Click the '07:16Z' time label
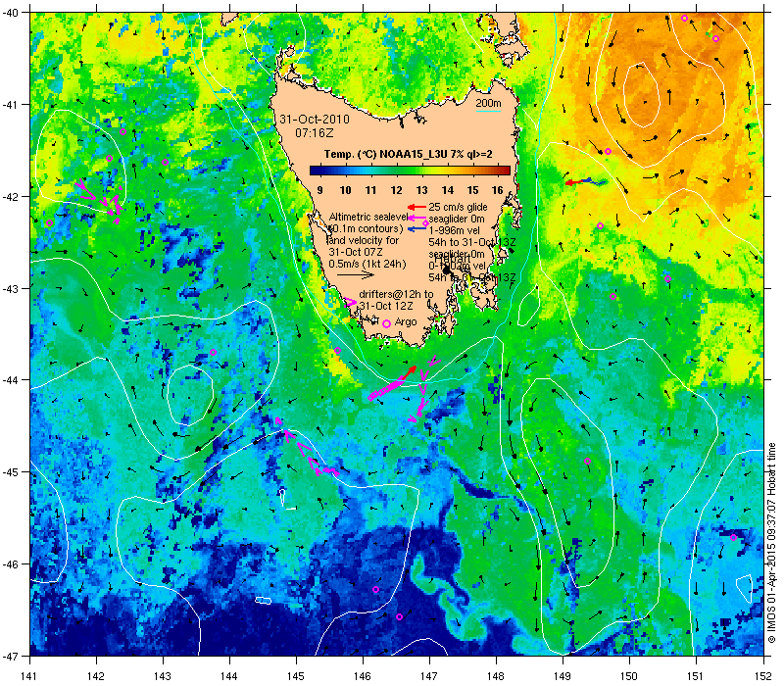784x686 pixels. (314, 133)
